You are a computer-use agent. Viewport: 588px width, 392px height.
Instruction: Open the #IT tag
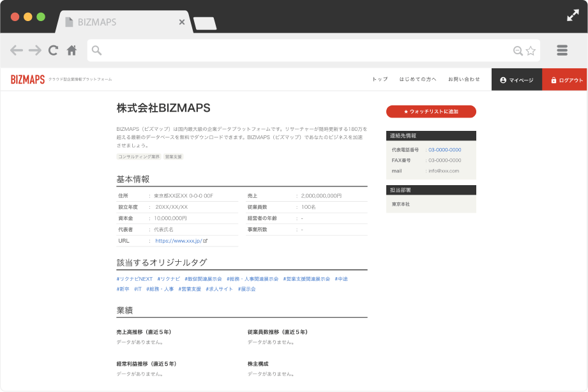pos(138,289)
